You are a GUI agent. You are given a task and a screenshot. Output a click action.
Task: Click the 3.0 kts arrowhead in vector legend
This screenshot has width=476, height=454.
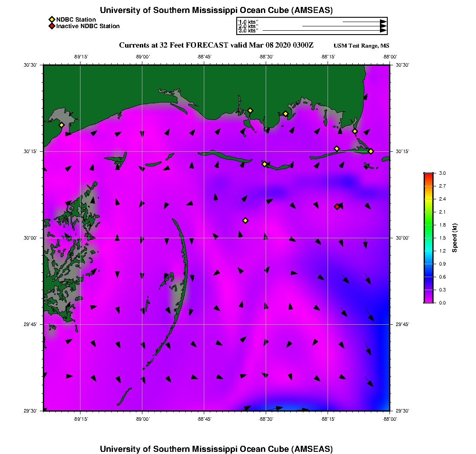(383, 31)
